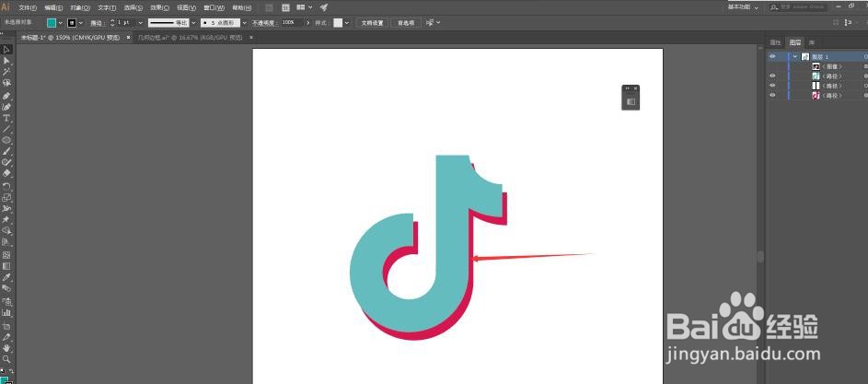
Task: Open the 窗口(W) menu
Action: 214,7
